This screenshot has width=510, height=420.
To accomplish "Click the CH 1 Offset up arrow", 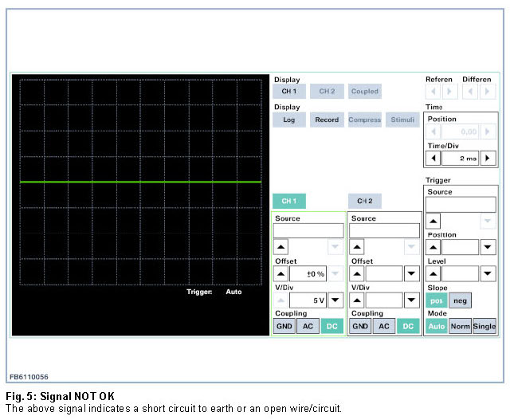I will [x=281, y=273].
